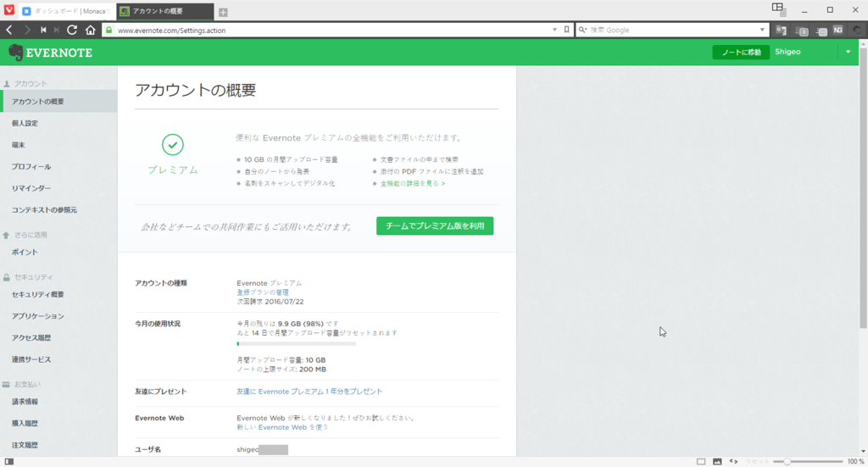The image size is (868, 467).
Task: Switch to the Monaca dashboard tab
Action: coord(67,11)
